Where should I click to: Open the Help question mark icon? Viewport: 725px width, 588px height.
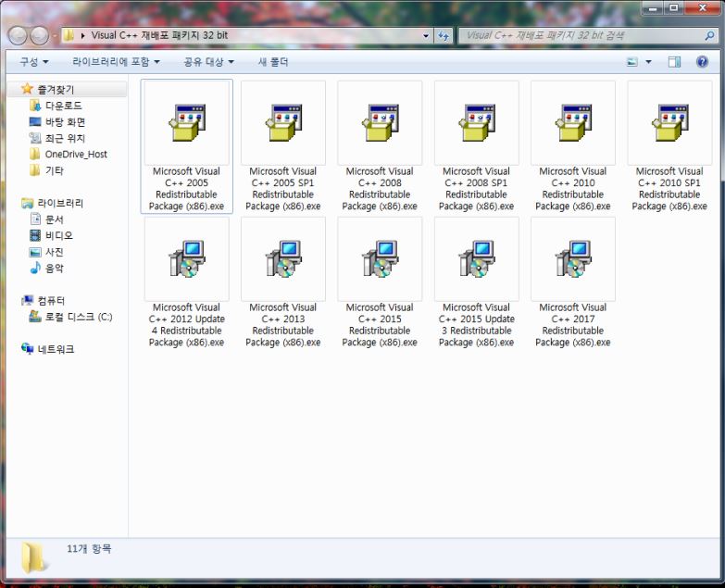coord(702,61)
